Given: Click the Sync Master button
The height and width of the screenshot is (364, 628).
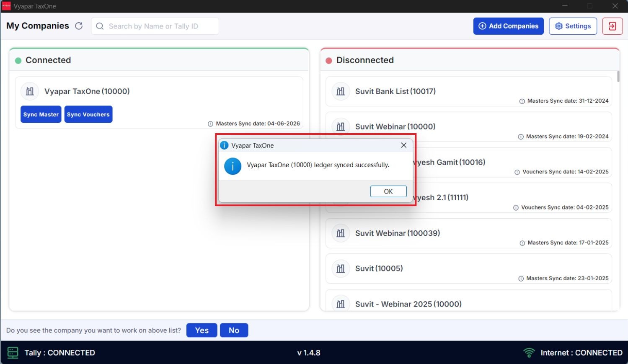Looking at the screenshot, I should pyautogui.click(x=41, y=114).
